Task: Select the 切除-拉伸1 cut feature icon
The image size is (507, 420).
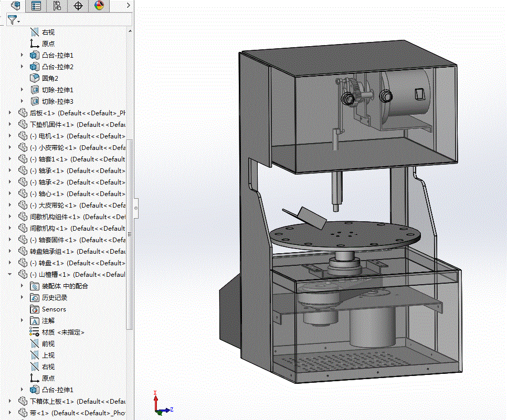Action: 35,90
